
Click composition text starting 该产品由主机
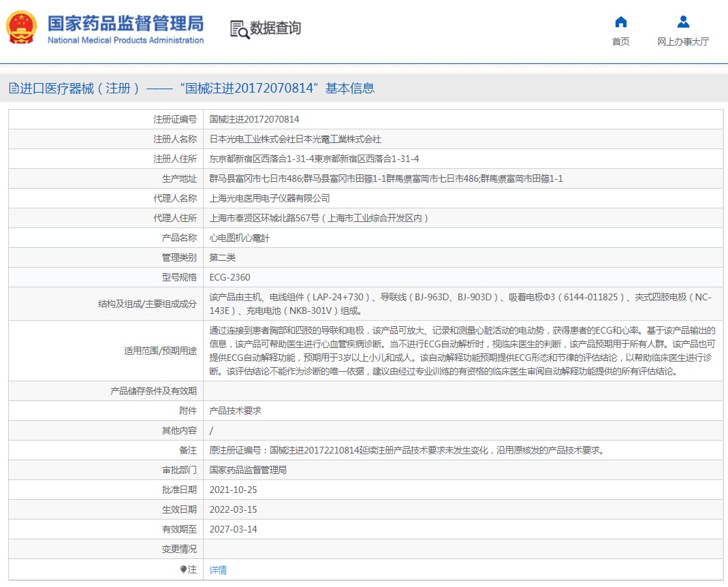[x=460, y=304]
